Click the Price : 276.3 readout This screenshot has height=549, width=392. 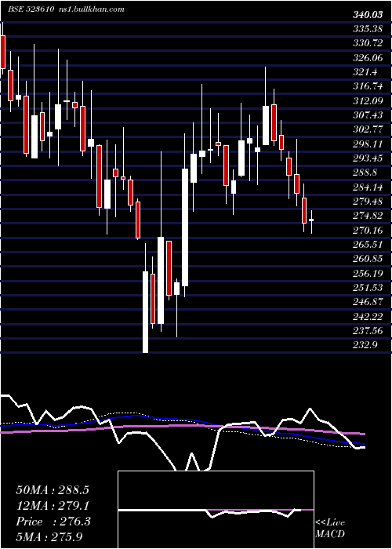click(53, 522)
